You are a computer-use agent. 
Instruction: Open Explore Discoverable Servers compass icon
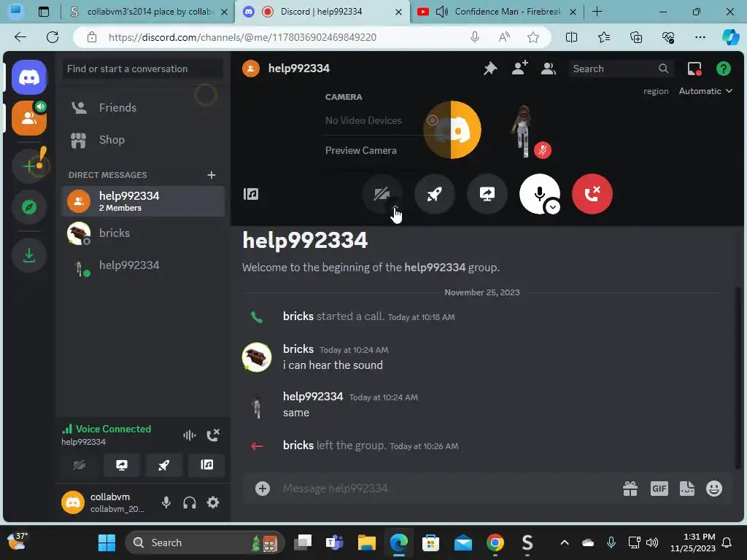pyautogui.click(x=29, y=207)
